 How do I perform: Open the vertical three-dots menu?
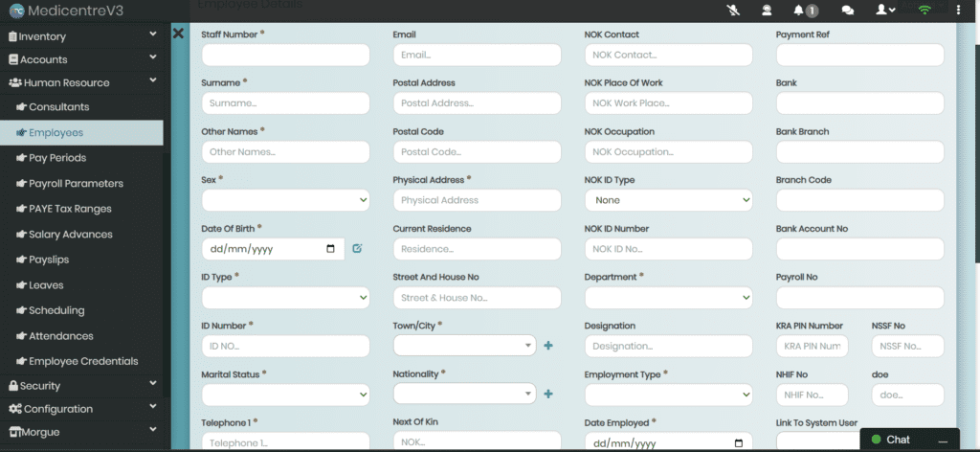pyautogui.click(x=958, y=10)
